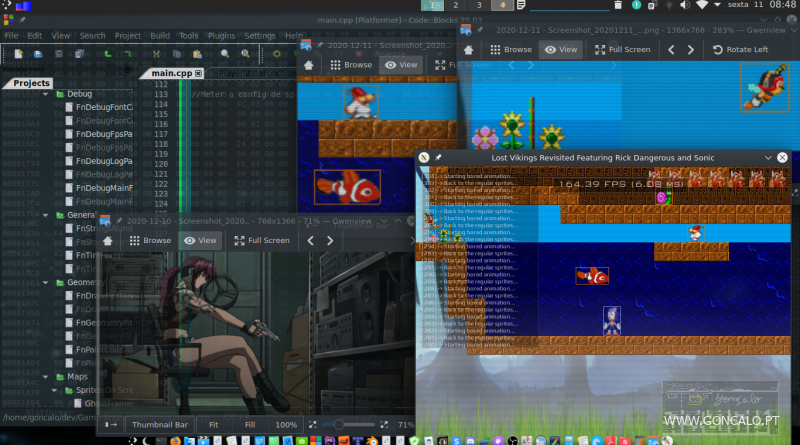Image resolution: width=800 pixels, height=445 pixels.
Task: Toggle sidebar button left of Thumbnail Bar
Action: [111, 425]
